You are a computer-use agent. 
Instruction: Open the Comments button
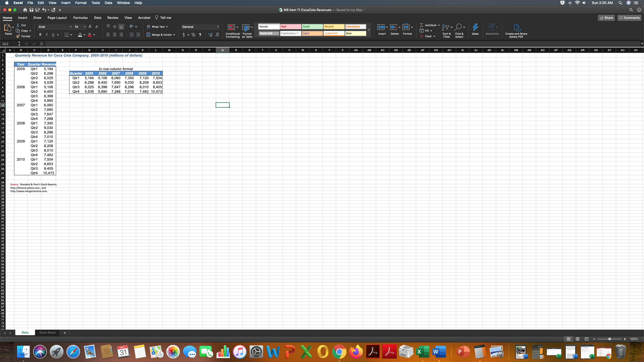[x=629, y=18]
